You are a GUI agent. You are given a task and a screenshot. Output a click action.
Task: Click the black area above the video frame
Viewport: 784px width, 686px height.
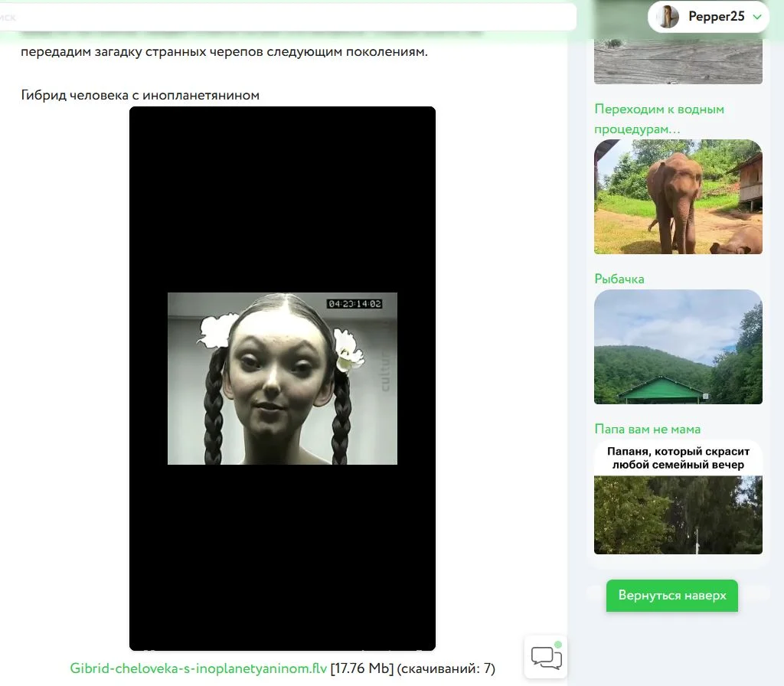click(282, 199)
